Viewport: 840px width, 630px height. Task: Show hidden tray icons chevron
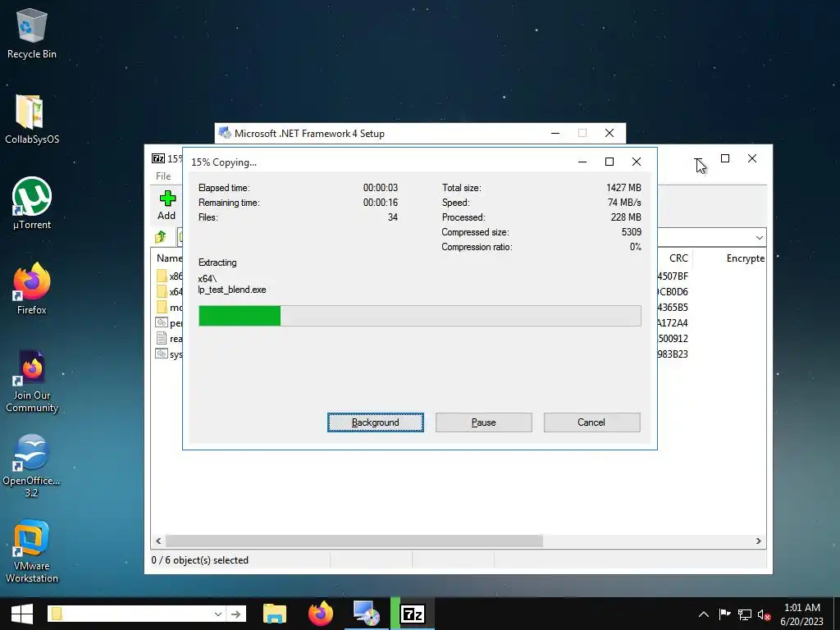click(704, 614)
